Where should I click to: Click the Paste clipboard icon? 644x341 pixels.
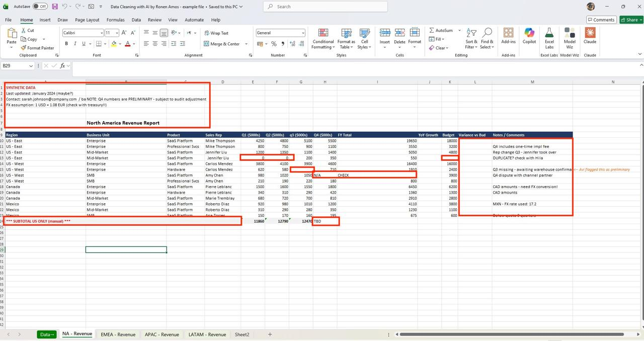pos(12,34)
